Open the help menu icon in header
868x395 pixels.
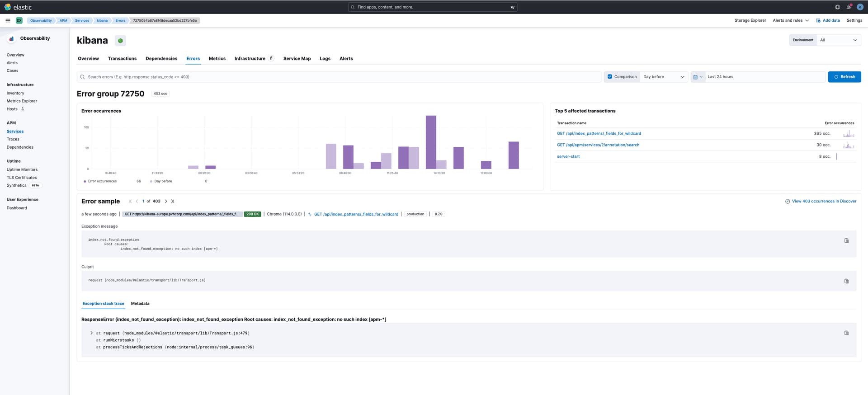(x=837, y=7)
